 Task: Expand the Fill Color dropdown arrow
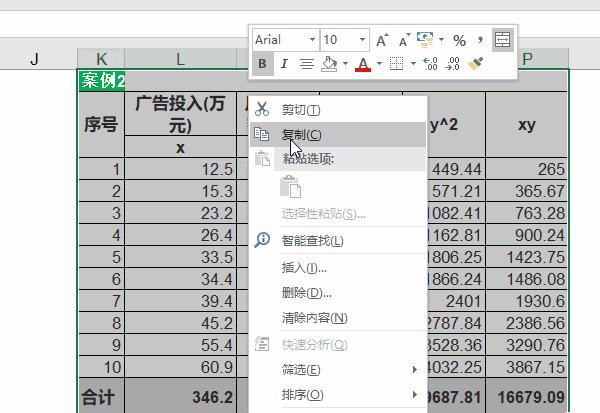345,64
